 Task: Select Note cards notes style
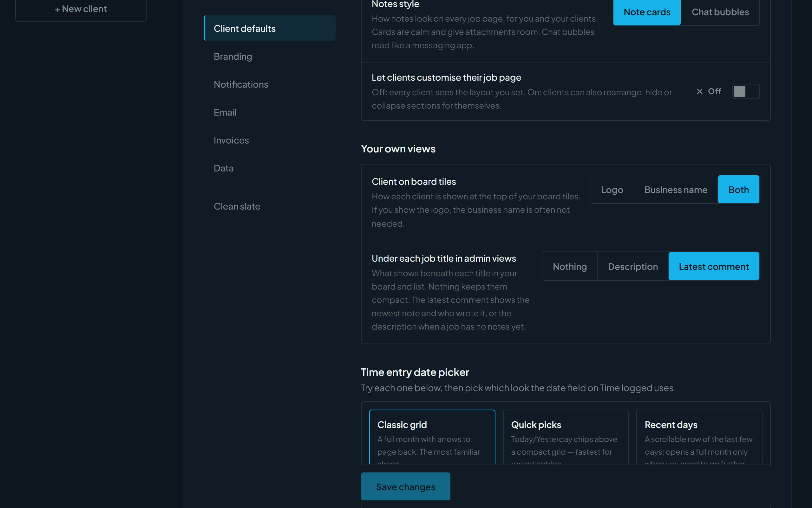point(647,12)
